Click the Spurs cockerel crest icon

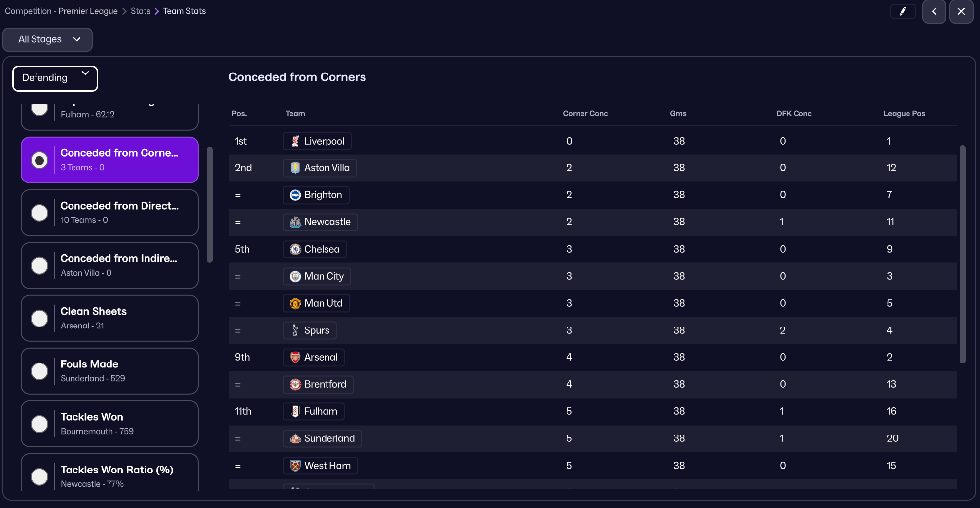[x=295, y=330]
